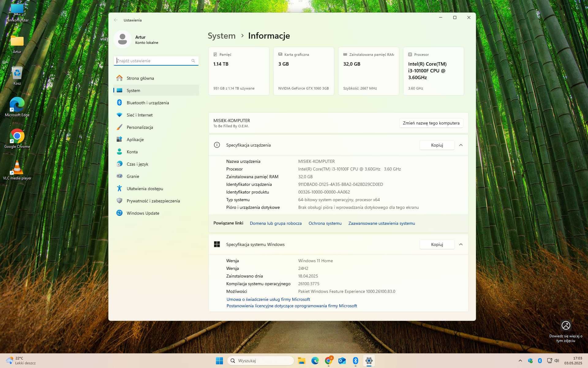Image resolution: width=588 pixels, height=368 pixels.
Task: Select Microsoft Edge desktop shortcut
Action: tap(17, 107)
